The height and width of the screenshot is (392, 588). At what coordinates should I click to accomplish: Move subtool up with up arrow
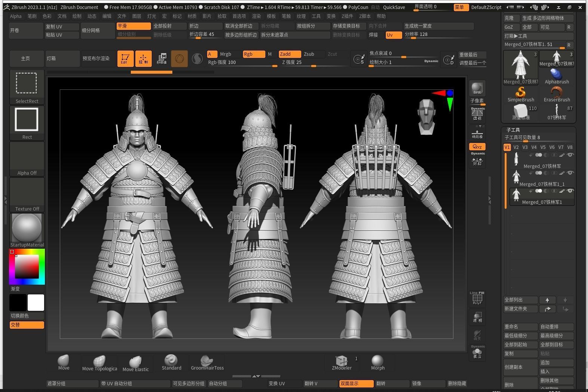coord(547,300)
